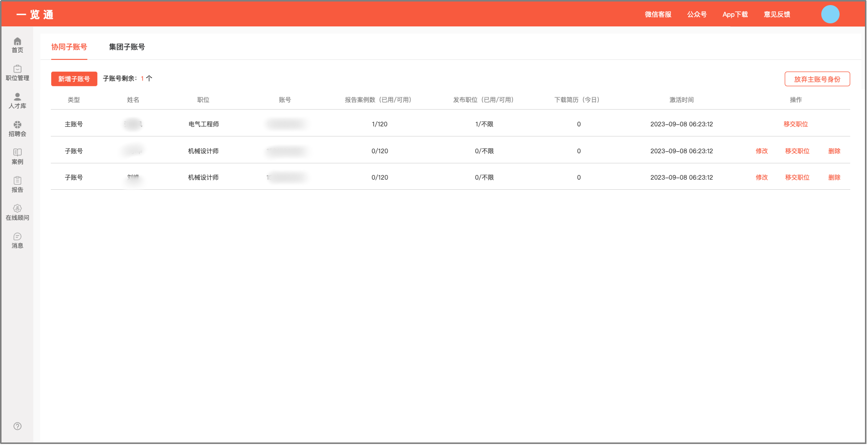Click the 1/120 report usage cell
Viewport: 868px width, 445px height.
point(379,124)
